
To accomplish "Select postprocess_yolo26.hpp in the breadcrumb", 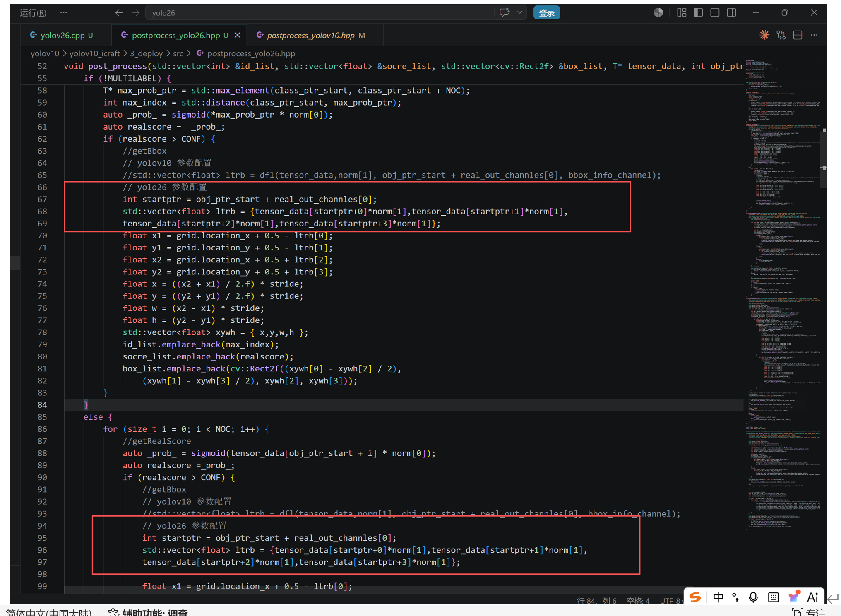I will tap(251, 53).
